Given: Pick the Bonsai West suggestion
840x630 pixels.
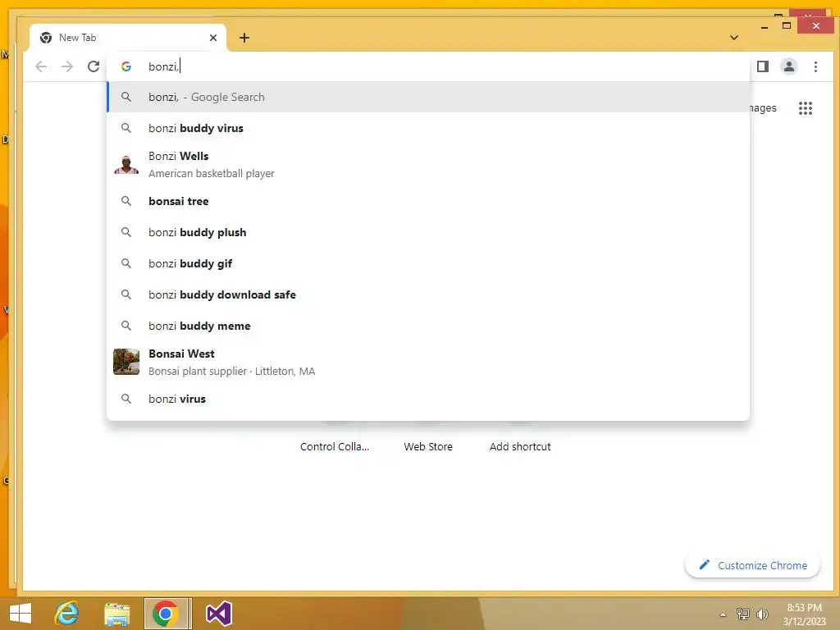Looking at the screenshot, I should click(428, 362).
